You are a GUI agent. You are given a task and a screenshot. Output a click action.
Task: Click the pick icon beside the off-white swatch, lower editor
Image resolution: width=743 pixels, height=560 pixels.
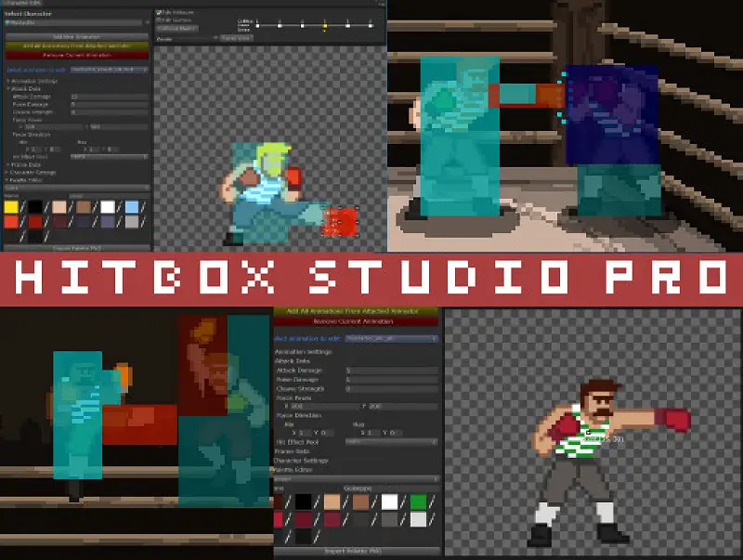(x=432, y=520)
